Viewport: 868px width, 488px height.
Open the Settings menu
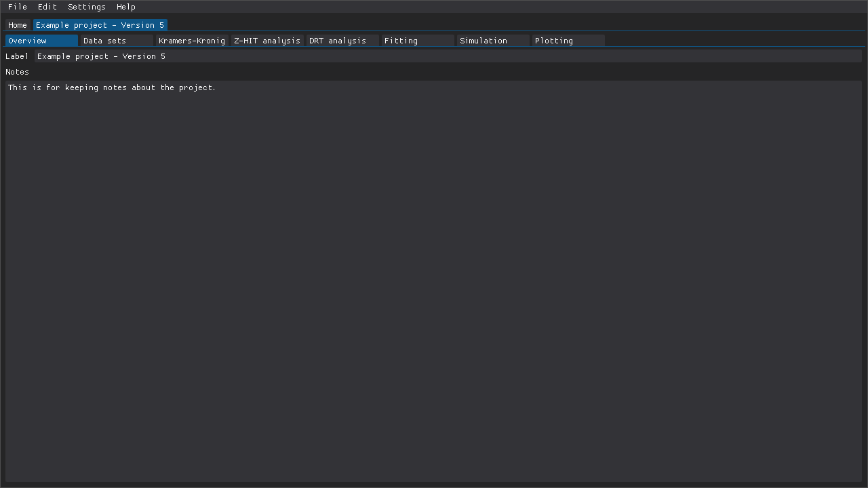point(87,7)
